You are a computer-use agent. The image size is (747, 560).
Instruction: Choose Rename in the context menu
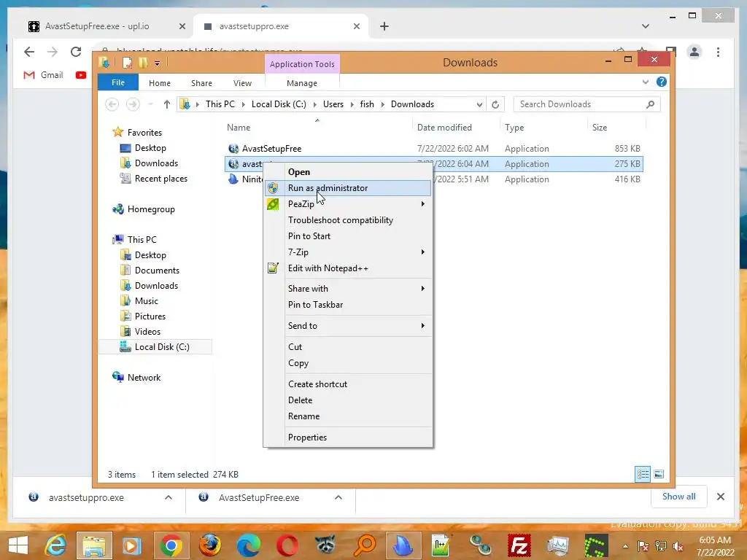348,416
